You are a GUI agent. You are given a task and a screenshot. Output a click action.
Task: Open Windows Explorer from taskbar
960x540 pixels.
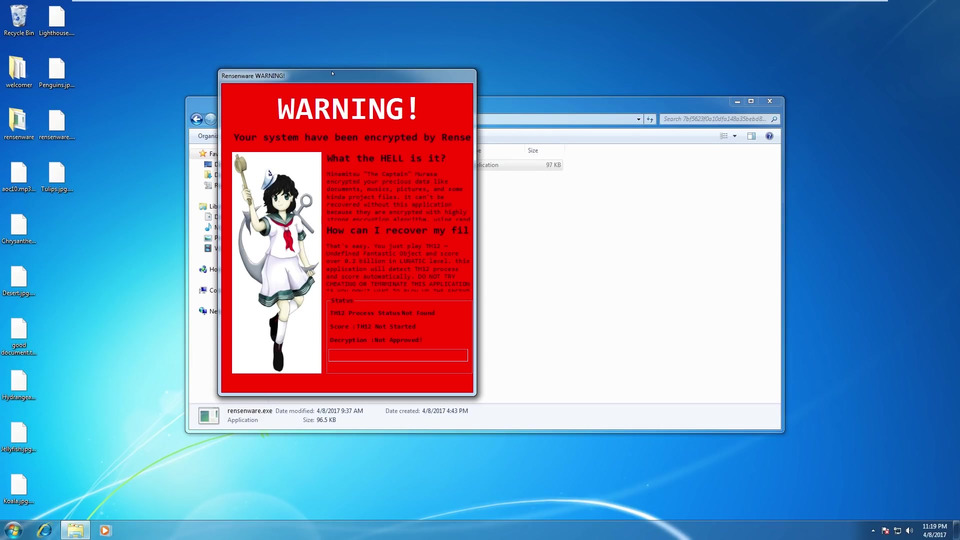pos(75,530)
